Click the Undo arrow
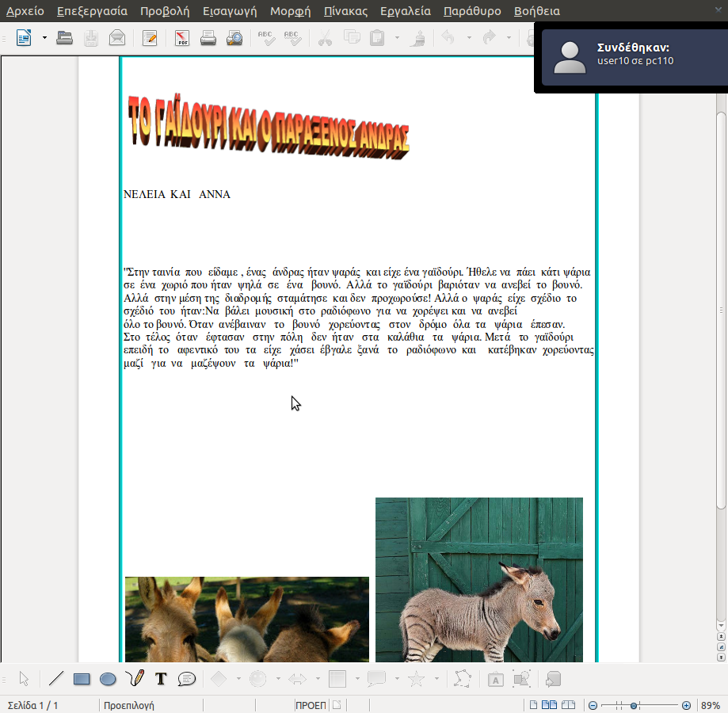Viewport: 728px width, 713px height. (448, 37)
